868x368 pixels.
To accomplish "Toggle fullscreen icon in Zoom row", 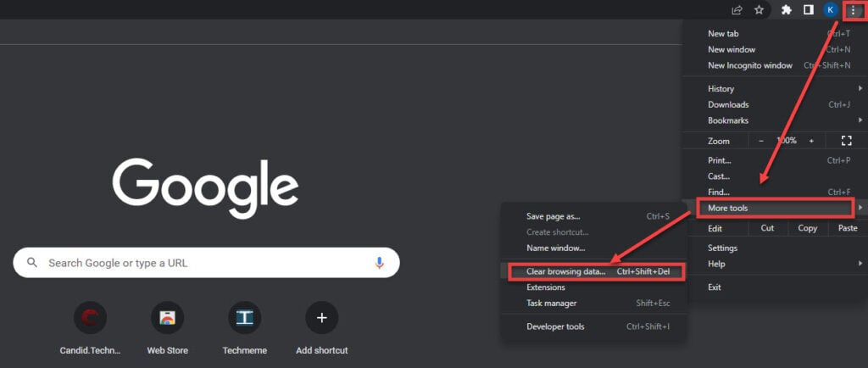I will (x=847, y=141).
